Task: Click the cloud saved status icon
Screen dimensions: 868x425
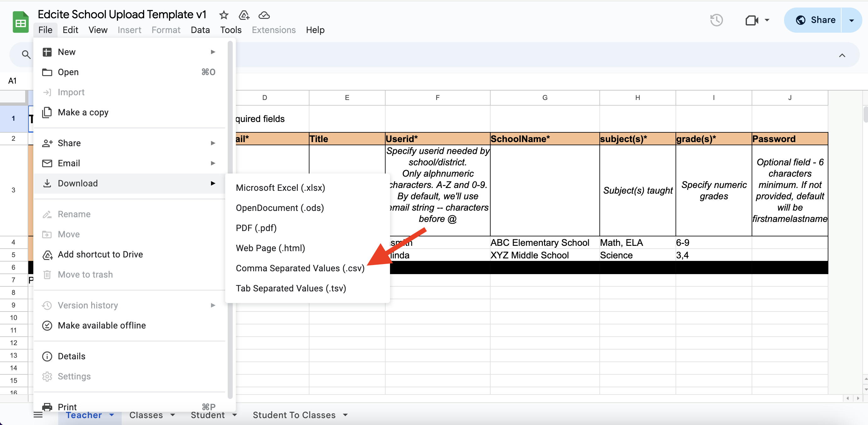Action: (x=264, y=15)
